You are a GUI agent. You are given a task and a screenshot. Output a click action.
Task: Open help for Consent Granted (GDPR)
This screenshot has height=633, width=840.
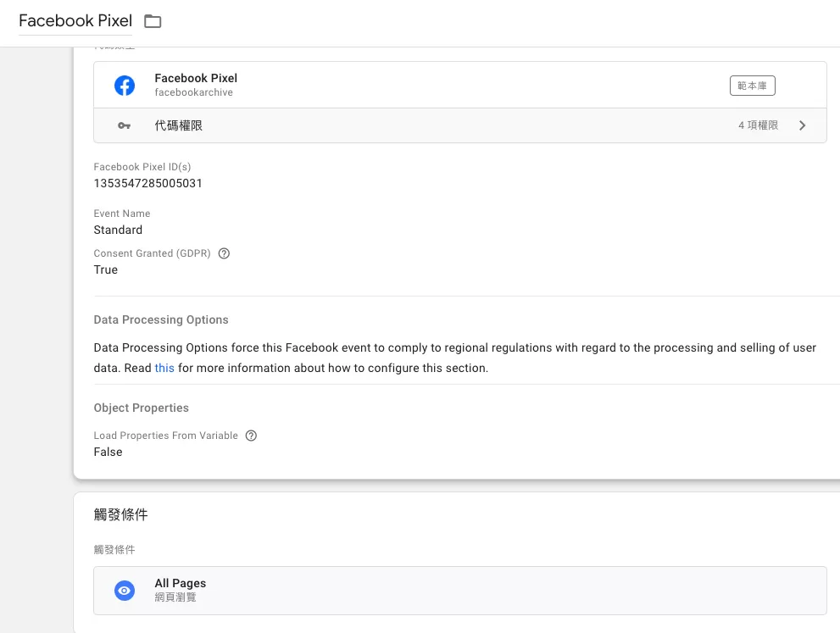pos(224,253)
